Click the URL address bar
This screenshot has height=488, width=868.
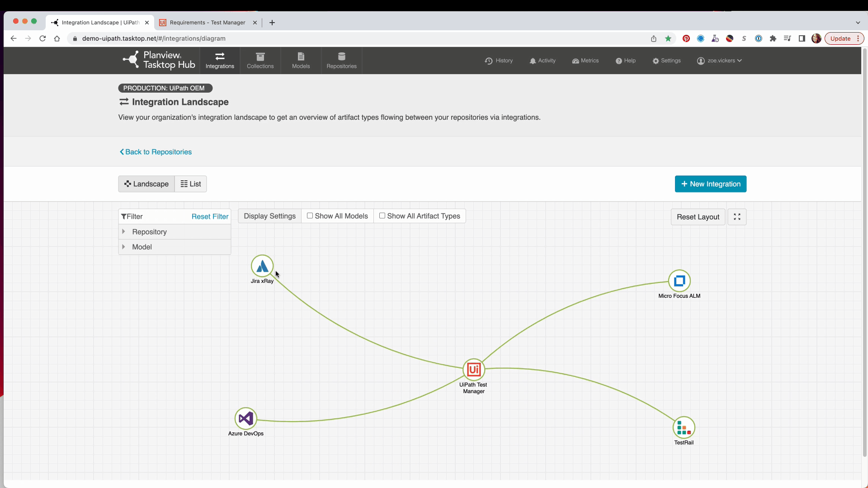click(x=362, y=38)
